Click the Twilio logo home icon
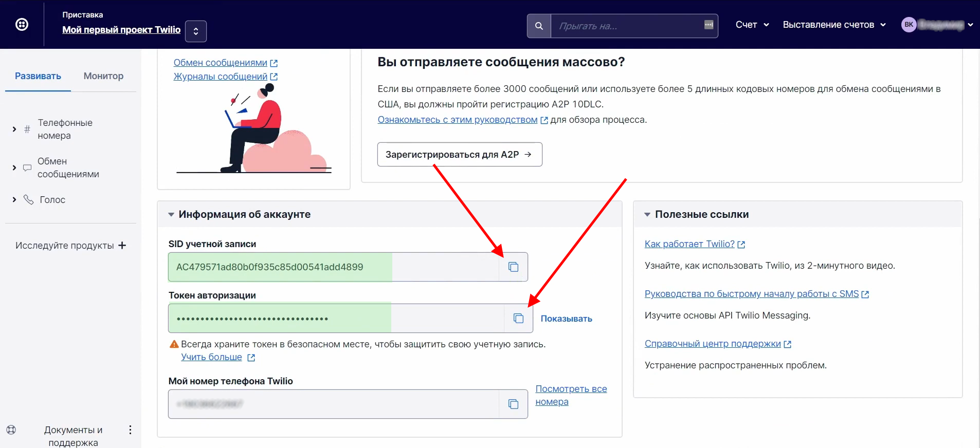980x448 pixels. tap(22, 24)
